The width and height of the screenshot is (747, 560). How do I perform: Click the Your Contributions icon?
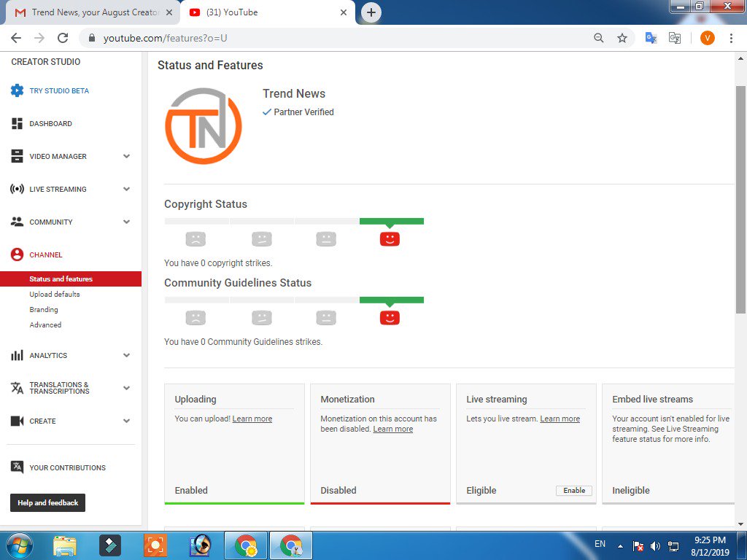click(x=18, y=467)
